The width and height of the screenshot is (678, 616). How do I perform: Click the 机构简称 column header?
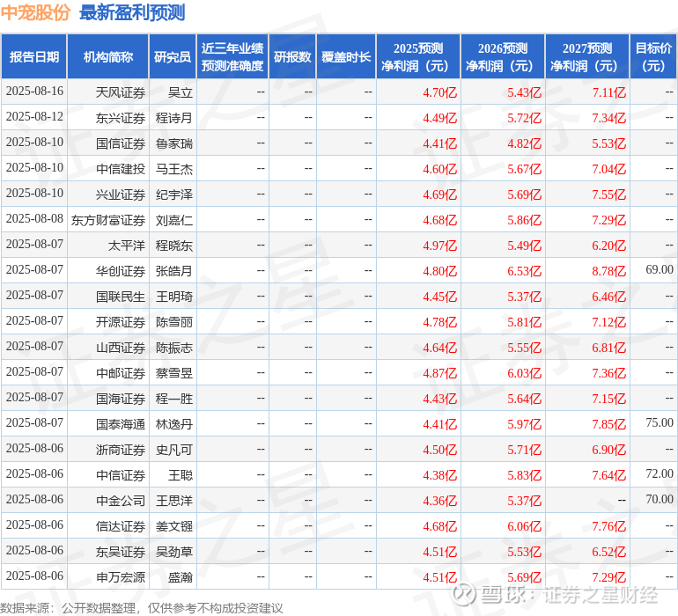click(108, 56)
